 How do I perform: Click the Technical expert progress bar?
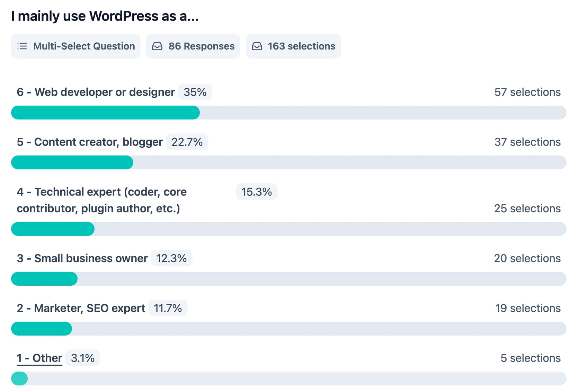[x=288, y=229]
